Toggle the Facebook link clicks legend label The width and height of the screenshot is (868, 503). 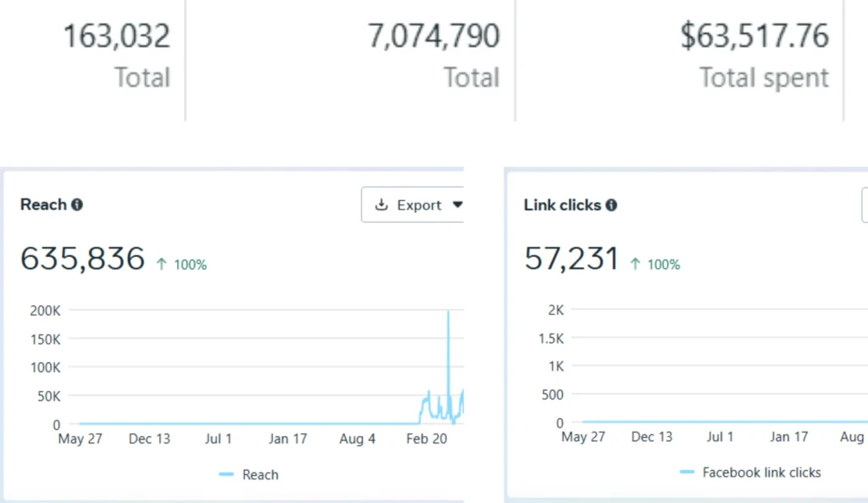(761, 472)
